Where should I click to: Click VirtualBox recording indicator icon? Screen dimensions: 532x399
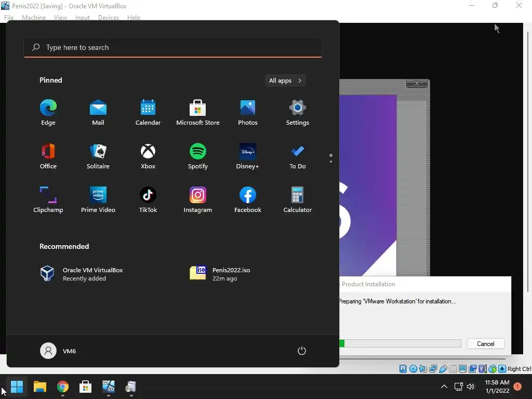pyautogui.click(x=472, y=368)
